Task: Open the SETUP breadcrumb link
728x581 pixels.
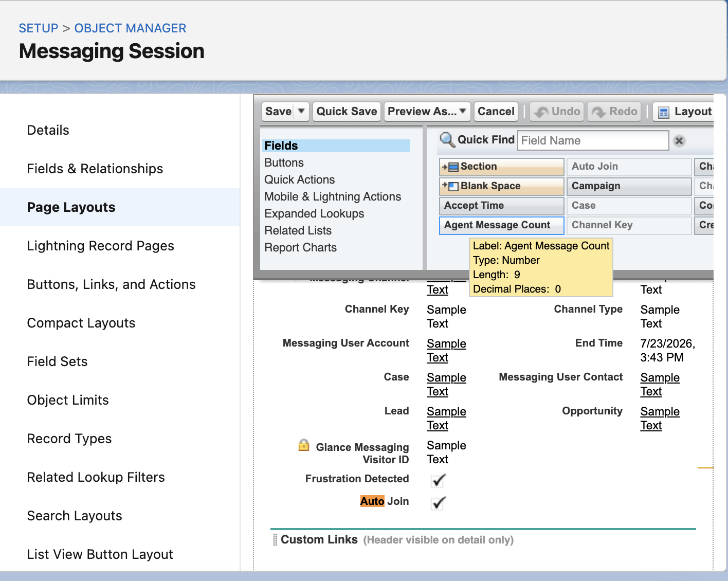Action: click(39, 28)
